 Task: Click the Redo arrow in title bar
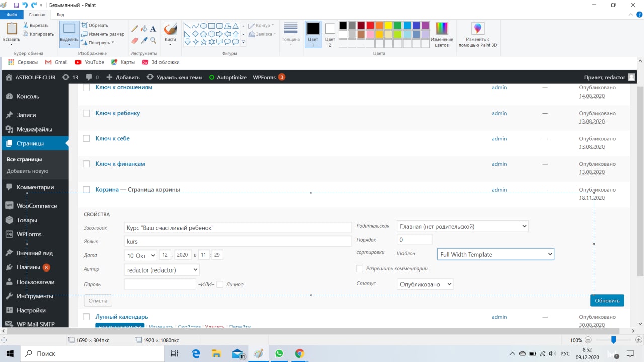(34, 5)
